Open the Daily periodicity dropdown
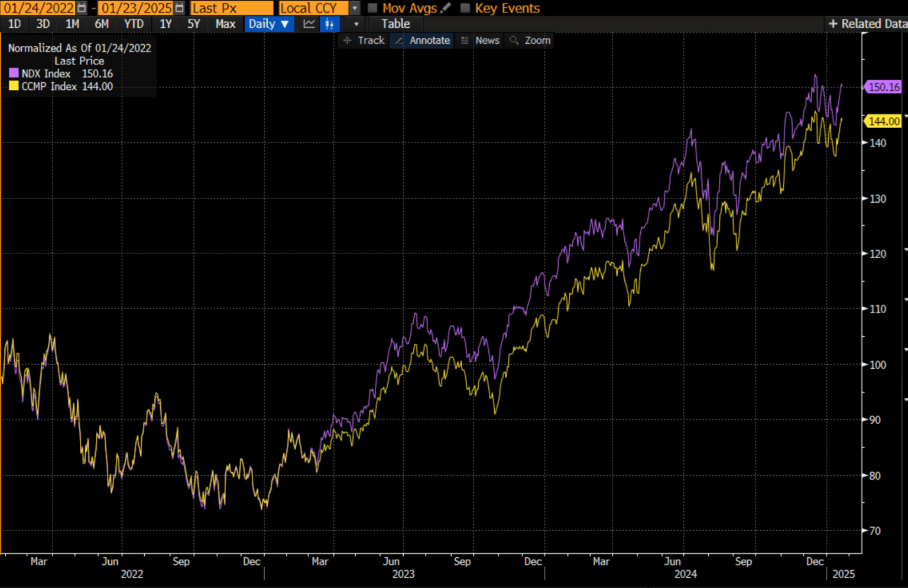The height and width of the screenshot is (588, 908). [x=269, y=24]
